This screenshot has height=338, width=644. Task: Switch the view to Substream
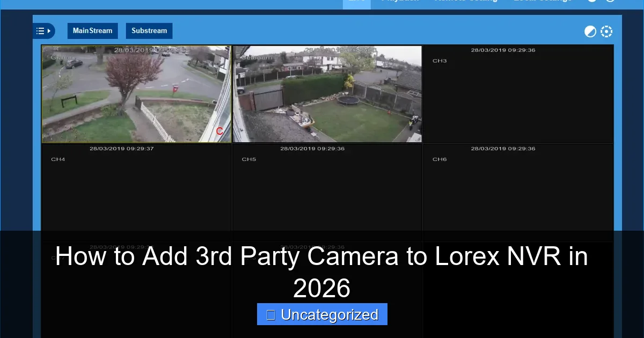tap(149, 31)
